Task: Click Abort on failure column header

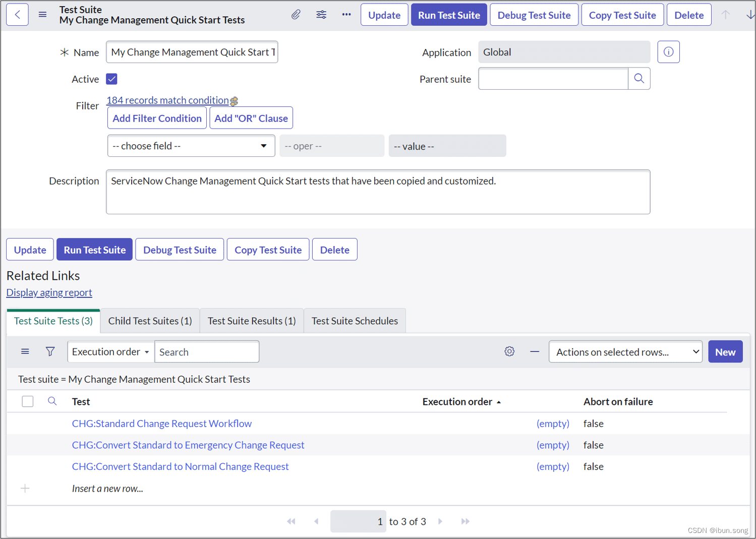Action: [x=618, y=402]
